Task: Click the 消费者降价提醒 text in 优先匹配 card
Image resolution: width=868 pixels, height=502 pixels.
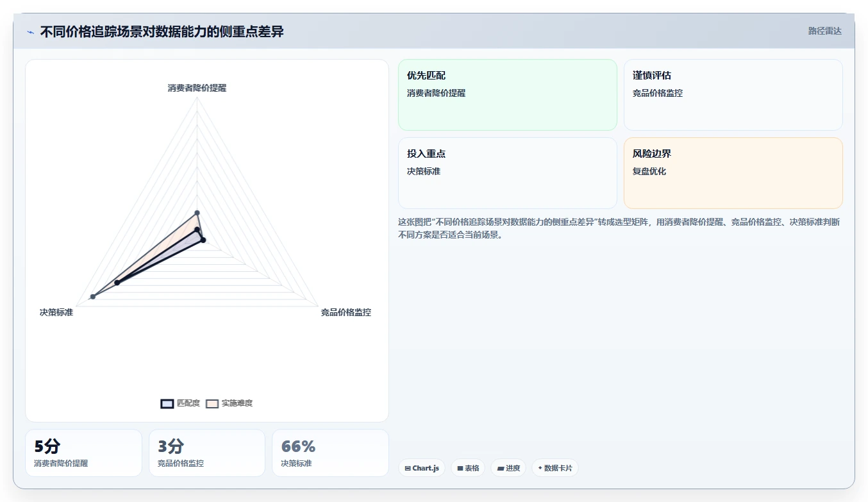Action: click(436, 93)
